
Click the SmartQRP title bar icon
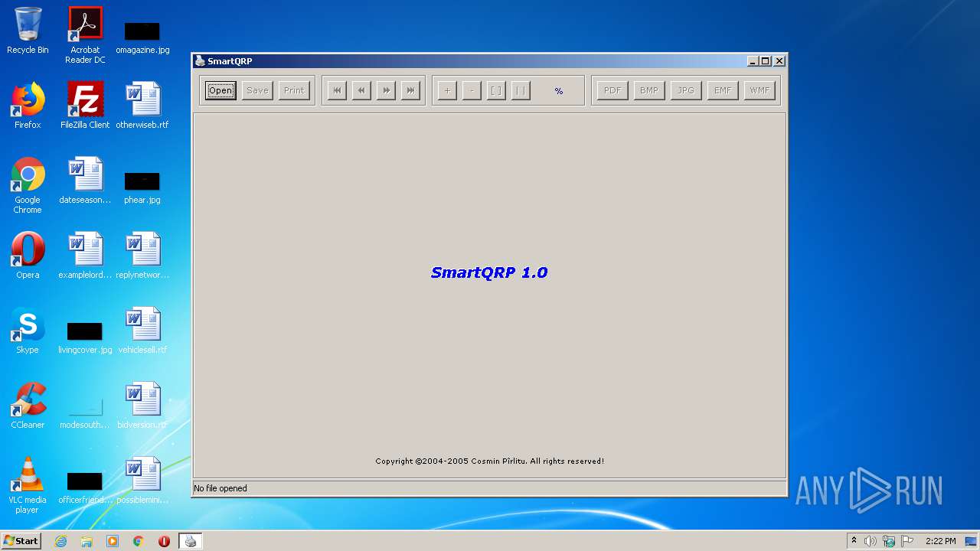[x=200, y=61]
